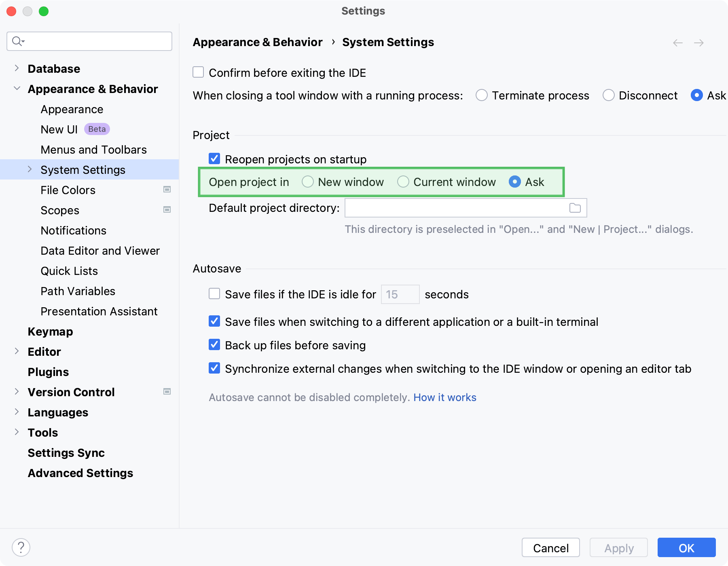Expand the System Settings subtree
728x566 pixels.
coord(30,169)
